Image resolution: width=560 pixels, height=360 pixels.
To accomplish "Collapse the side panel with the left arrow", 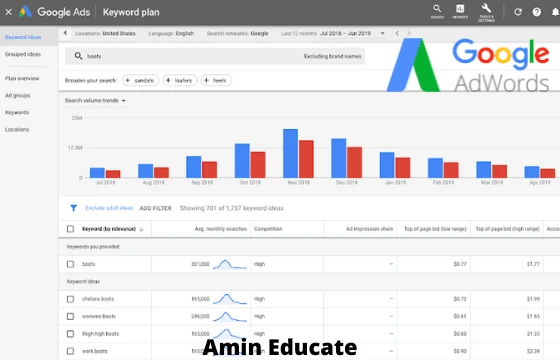I will pos(65,33).
